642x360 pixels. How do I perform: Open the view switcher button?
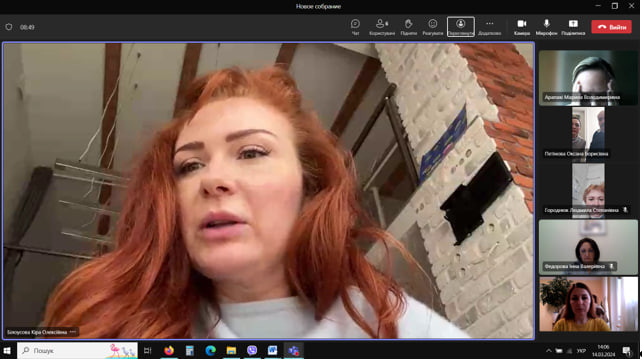(x=461, y=27)
